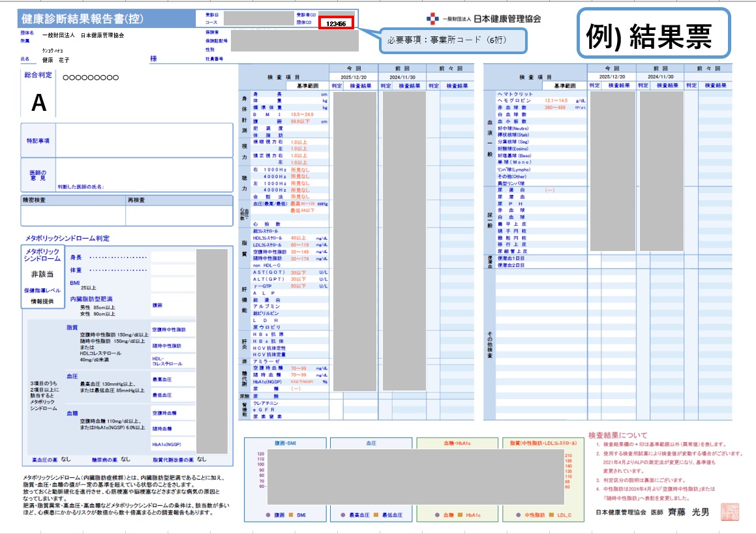
Task: Click the purple 腹囲 legend dot
Action: (269, 515)
